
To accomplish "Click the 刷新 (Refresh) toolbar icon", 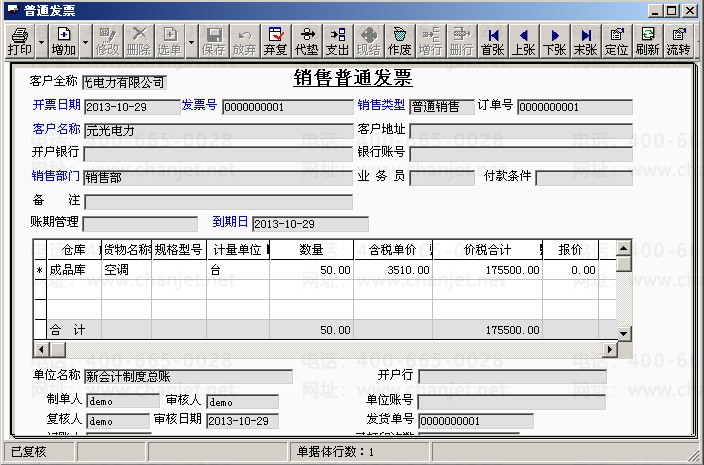I will (647, 41).
